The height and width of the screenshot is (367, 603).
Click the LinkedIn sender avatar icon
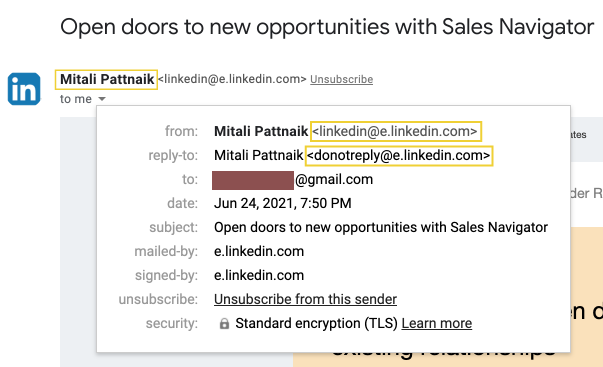(x=24, y=89)
